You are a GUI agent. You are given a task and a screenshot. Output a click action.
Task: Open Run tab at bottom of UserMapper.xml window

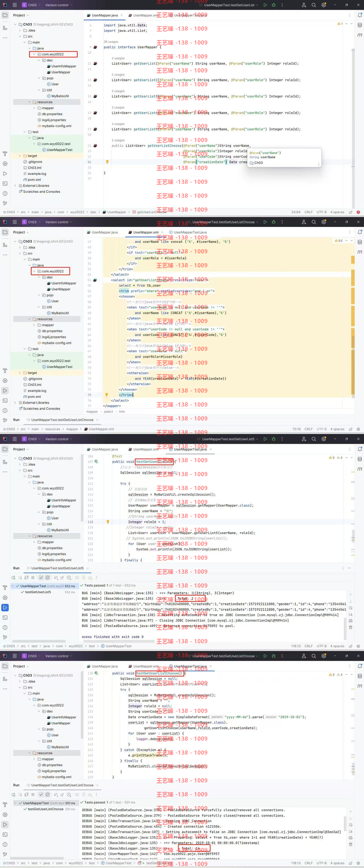(16, 420)
